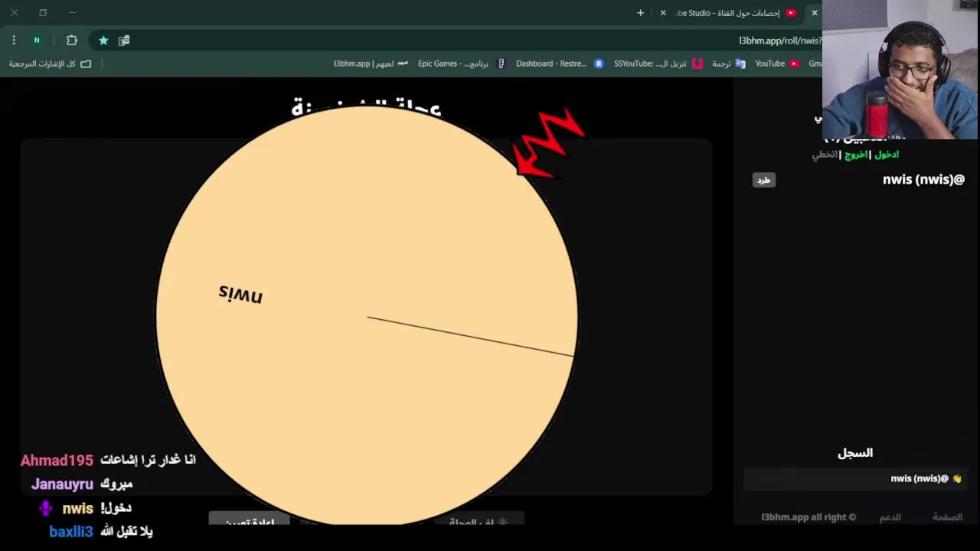Image resolution: width=980 pixels, height=551 pixels.
Task: Open the all bookmarks folder
Action: point(50,64)
